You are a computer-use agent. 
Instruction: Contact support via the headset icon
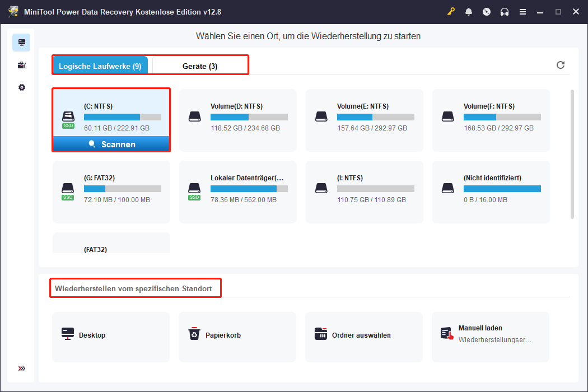505,11
